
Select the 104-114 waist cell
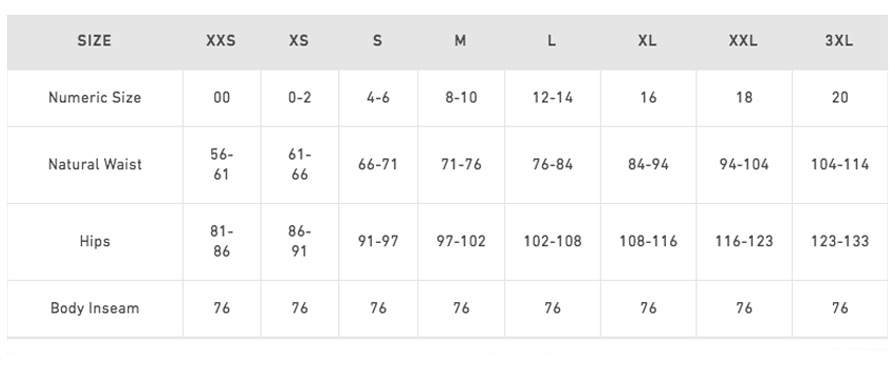[840, 165]
